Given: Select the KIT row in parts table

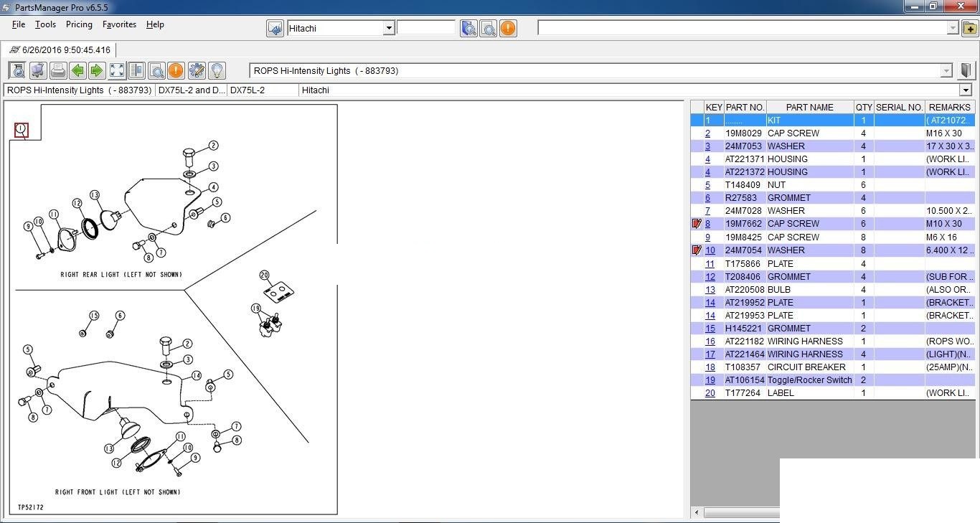Looking at the screenshot, I should click(x=832, y=121).
